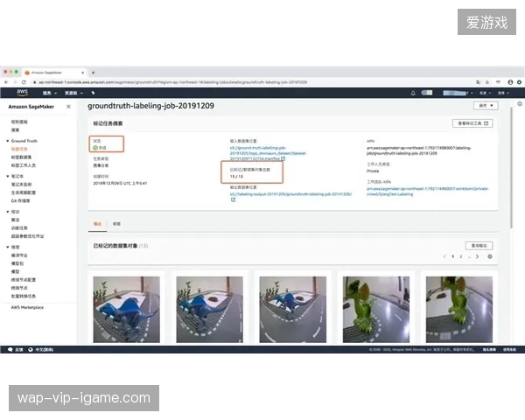Viewport: 525px width, 420px height.
Task: Open the 操作 actions dropdown button
Action: coord(486,106)
